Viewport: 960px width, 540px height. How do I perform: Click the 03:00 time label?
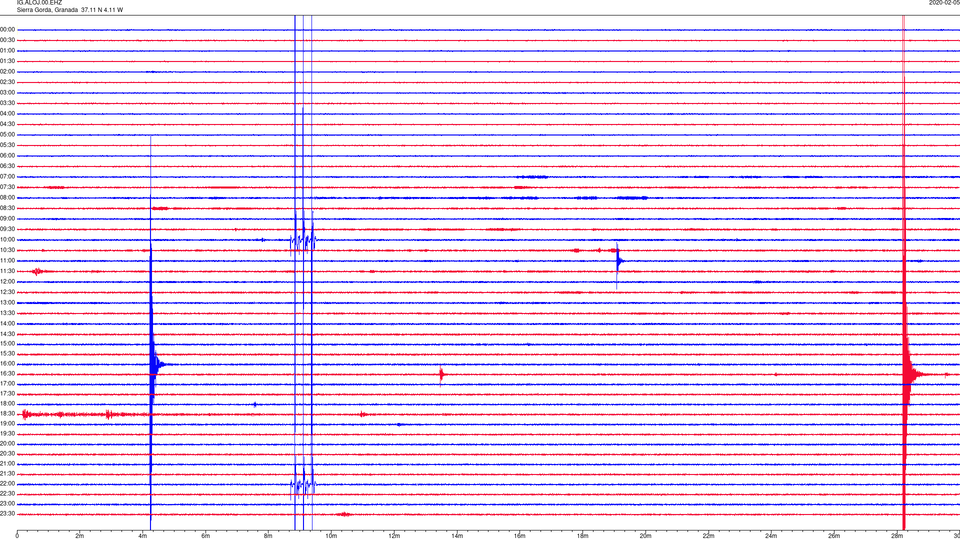pos(7,92)
